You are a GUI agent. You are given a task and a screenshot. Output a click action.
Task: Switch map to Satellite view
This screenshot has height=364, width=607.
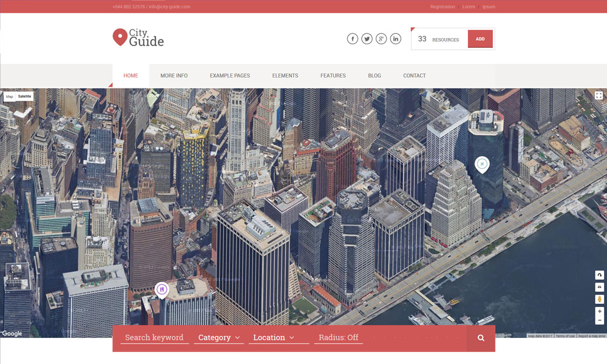pyautogui.click(x=24, y=96)
